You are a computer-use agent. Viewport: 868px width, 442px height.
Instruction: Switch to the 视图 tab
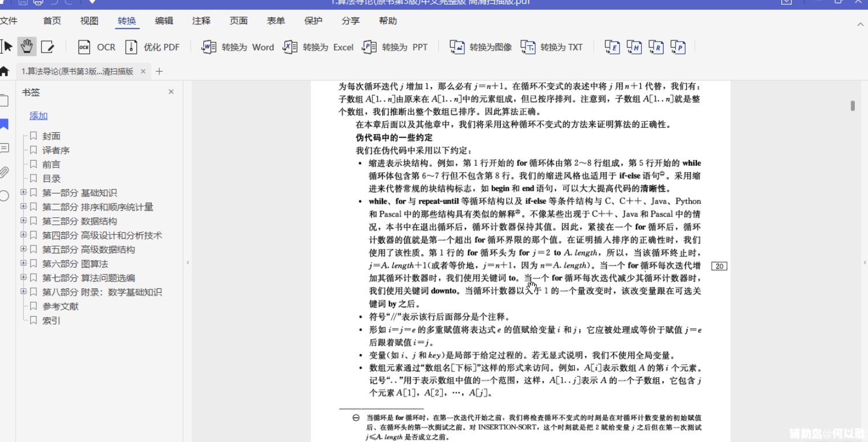pos(90,21)
